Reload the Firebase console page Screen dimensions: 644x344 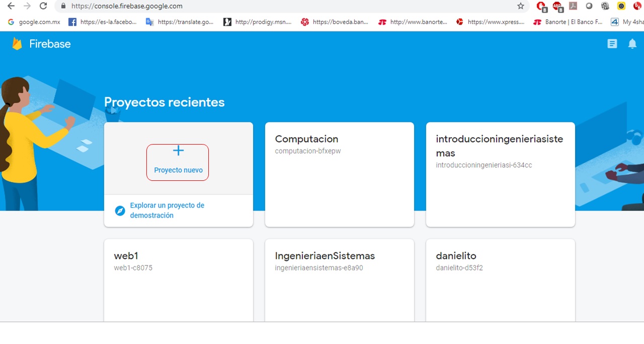(x=43, y=6)
